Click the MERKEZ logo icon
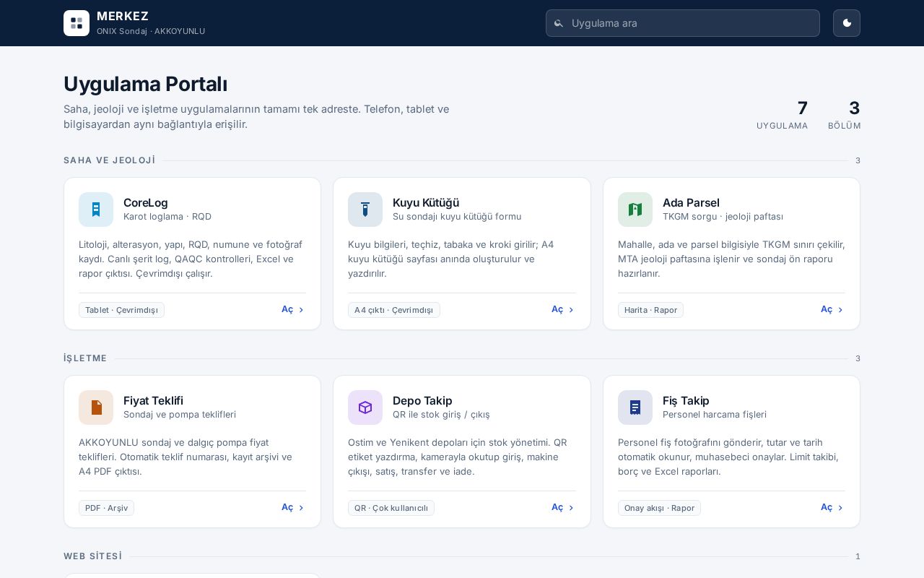Screen dimensions: 924x578 coord(77,23)
